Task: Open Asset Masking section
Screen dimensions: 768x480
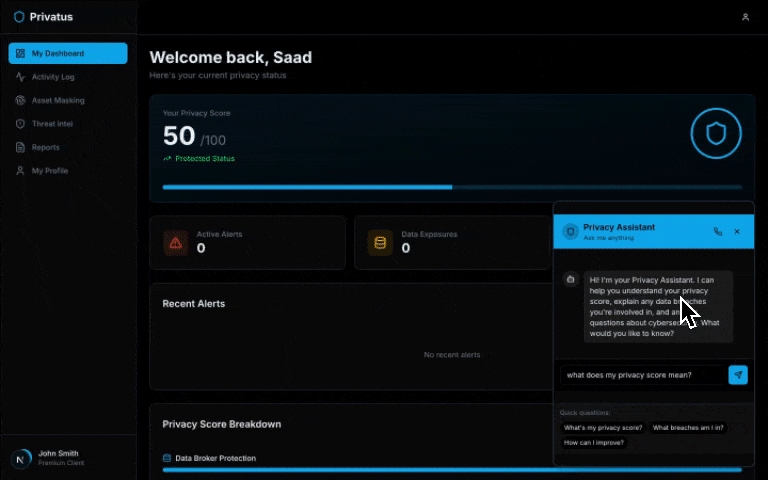Action: (x=57, y=100)
